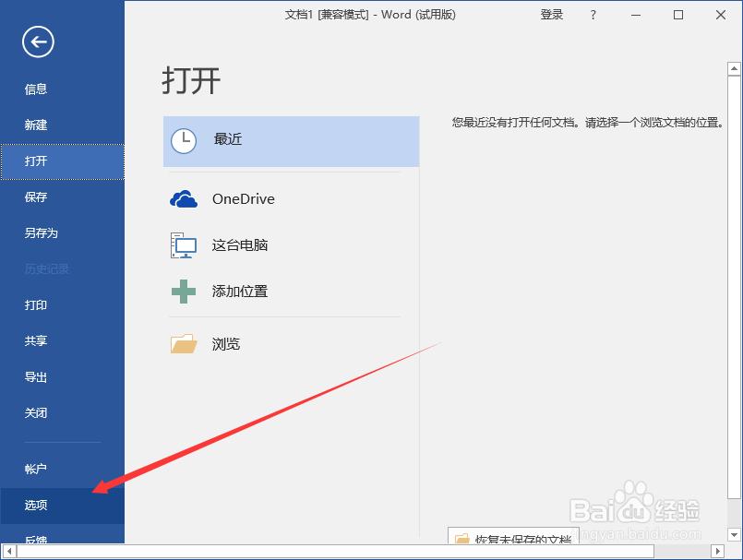Select the 打开 menu item
Screen dimensions: 743x560
click(x=62, y=161)
